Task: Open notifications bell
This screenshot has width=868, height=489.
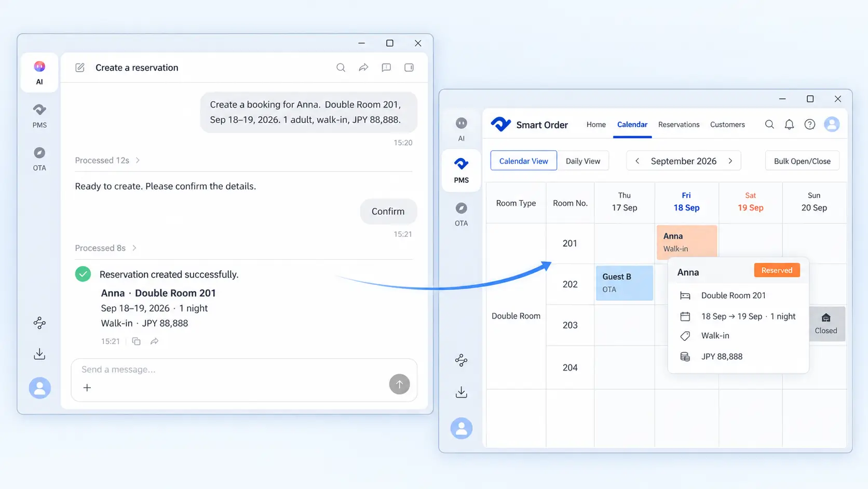Action: tap(789, 124)
